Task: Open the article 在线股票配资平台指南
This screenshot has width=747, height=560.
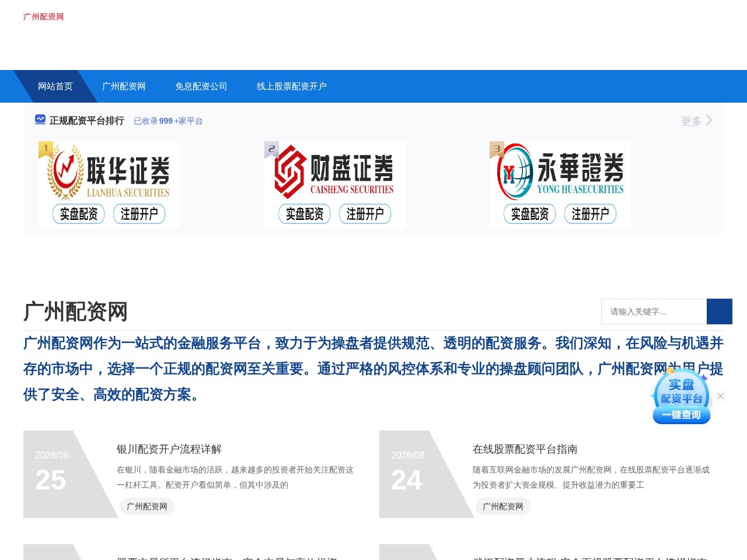Action: tap(525, 449)
